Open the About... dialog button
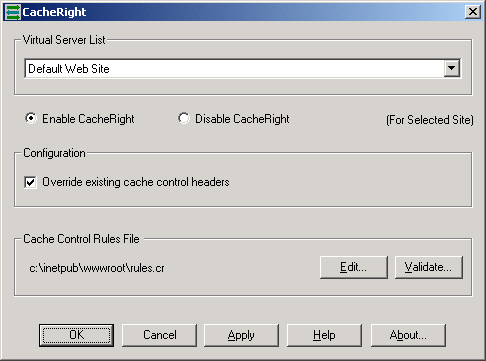Viewport: 486px width, 361px height. point(408,335)
